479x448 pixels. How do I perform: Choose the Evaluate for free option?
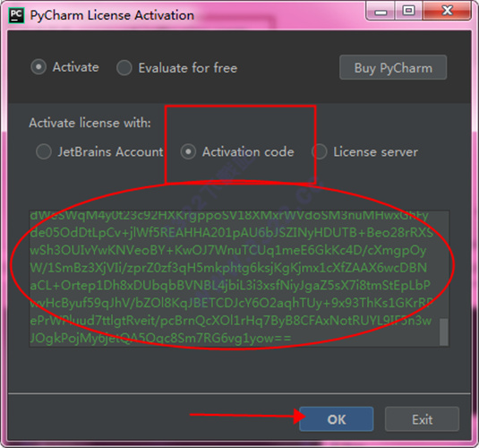point(124,67)
